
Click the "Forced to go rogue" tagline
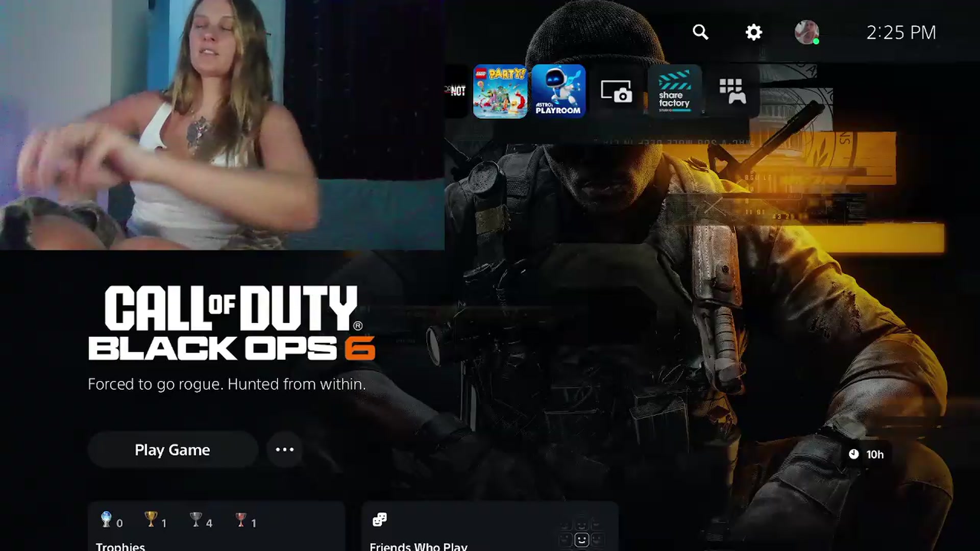(227, 384)
